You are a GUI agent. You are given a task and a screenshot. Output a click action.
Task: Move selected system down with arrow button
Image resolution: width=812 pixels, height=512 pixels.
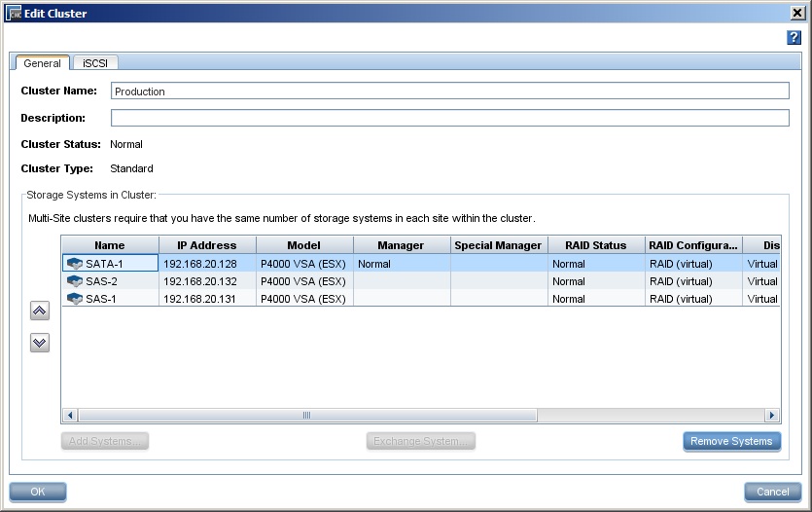coord(40,343)
